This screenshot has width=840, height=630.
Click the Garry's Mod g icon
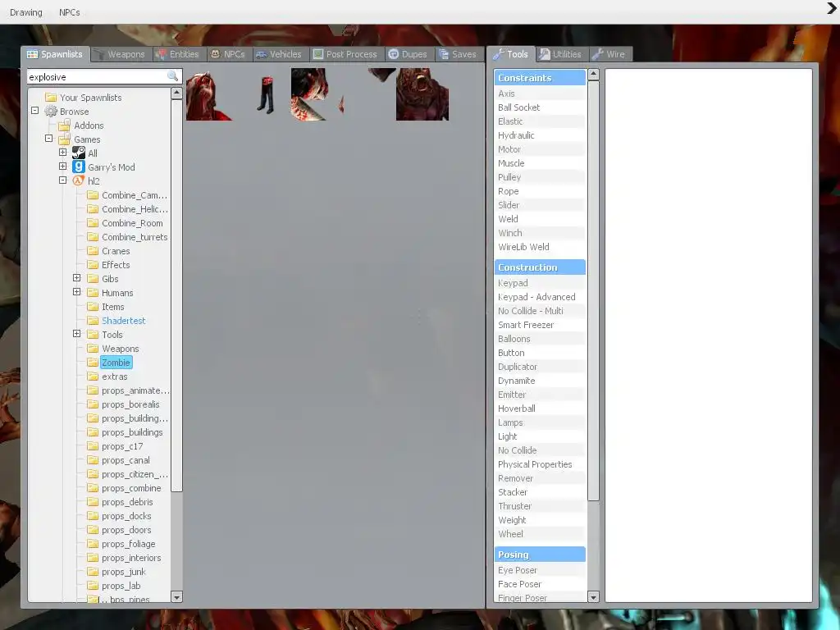pos(78,167)
